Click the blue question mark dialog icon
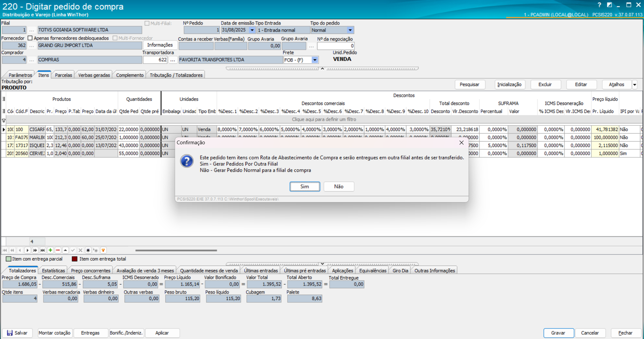 187,161
